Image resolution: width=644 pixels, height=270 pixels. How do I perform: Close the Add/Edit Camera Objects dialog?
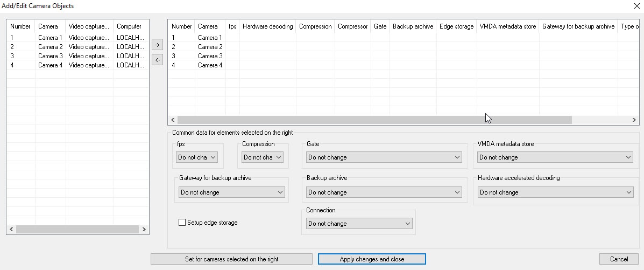coord(638,6)
